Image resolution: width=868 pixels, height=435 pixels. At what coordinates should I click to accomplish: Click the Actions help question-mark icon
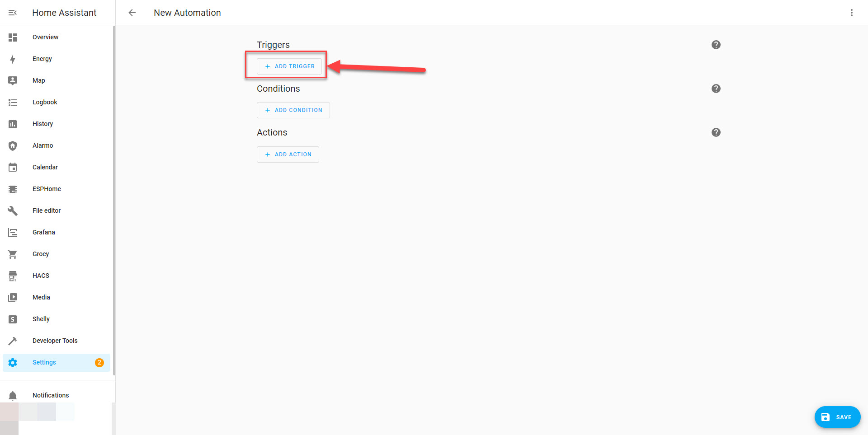point(716,132)
